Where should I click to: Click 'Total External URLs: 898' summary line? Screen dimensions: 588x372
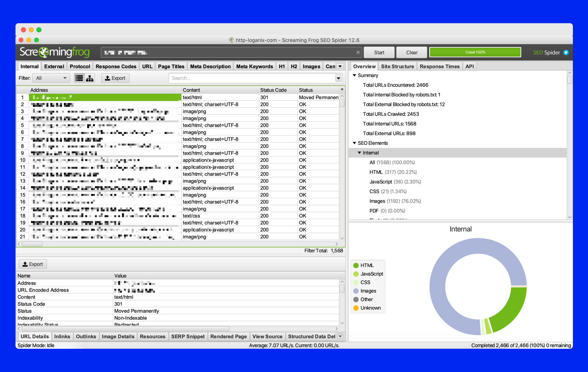pyautogui.click(x=389, y=134)
